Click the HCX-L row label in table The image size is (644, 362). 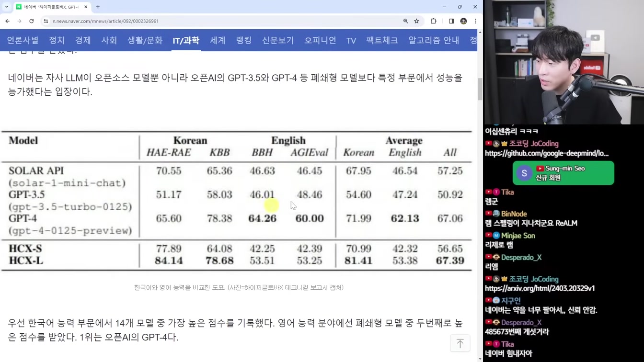(25, 261)
